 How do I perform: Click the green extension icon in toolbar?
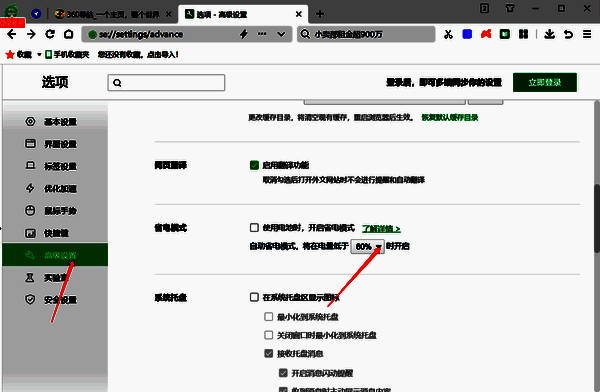click(x=505, y=34)
